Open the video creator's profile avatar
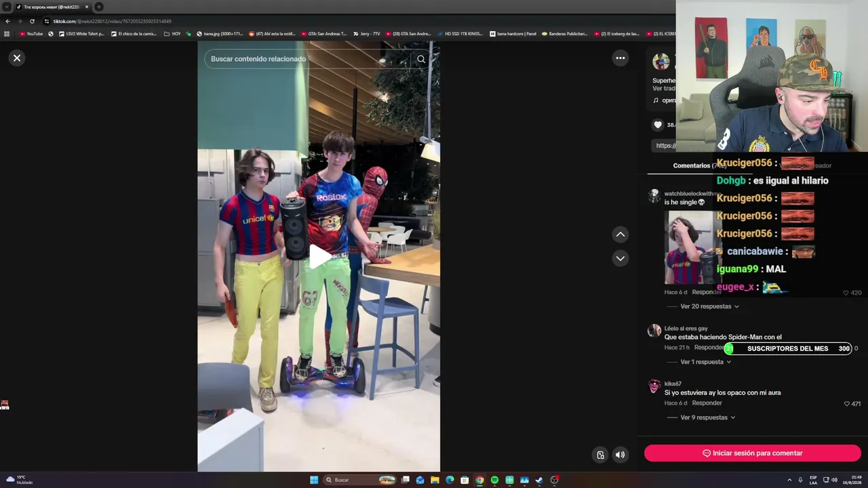The image size is (868, 488). [x=660, y=62]
